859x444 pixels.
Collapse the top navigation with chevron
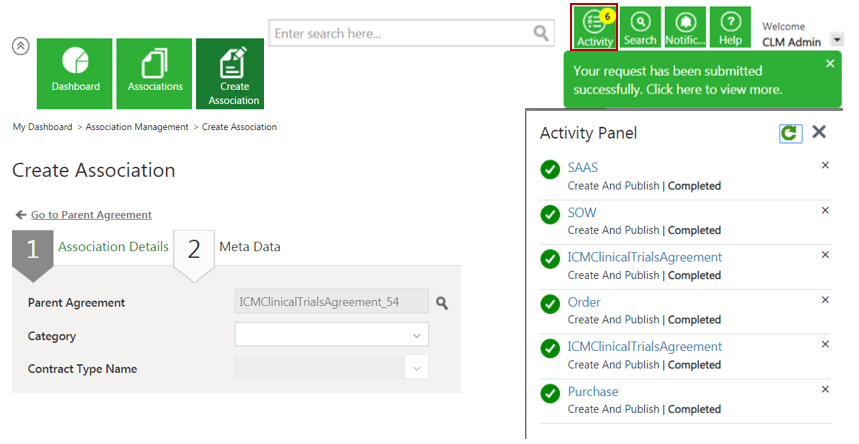[x=20, y=46]
